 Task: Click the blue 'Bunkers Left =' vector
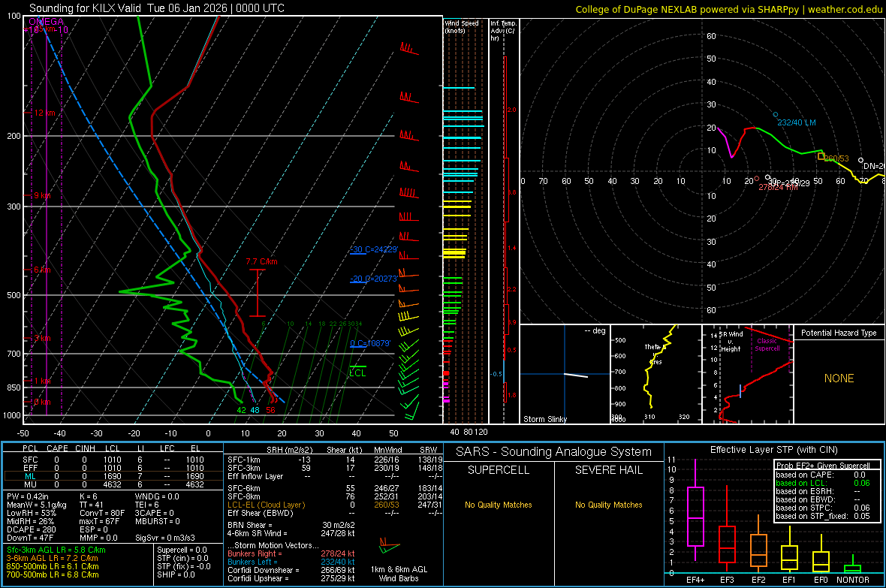(291, 562)
